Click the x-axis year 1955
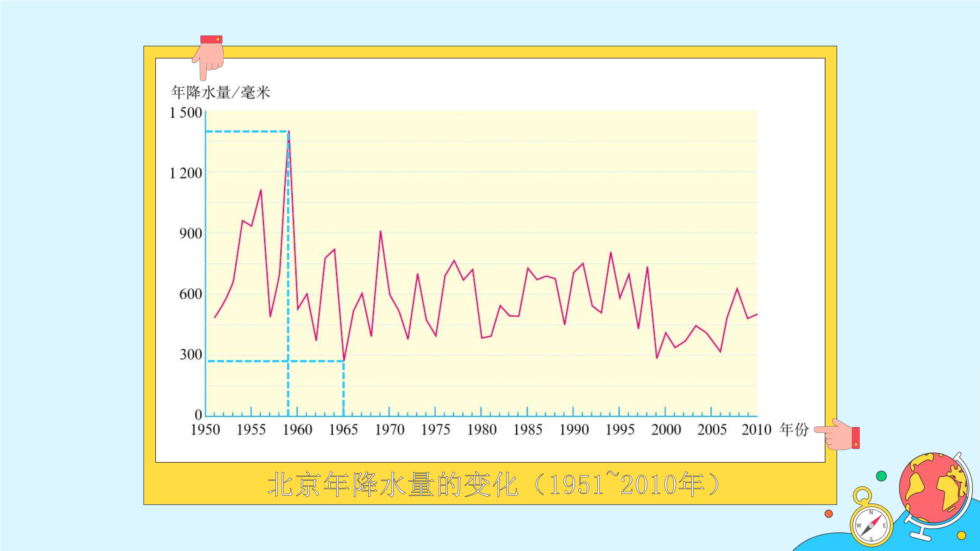Viewport: 980px width, 551px height. point(251,430)
